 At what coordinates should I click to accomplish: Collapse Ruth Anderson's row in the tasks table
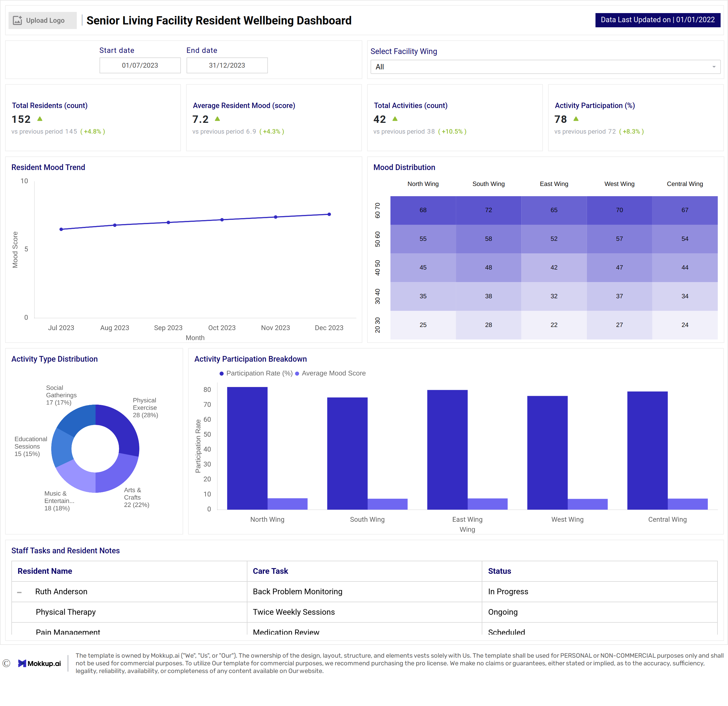click(x=20, y=592)
